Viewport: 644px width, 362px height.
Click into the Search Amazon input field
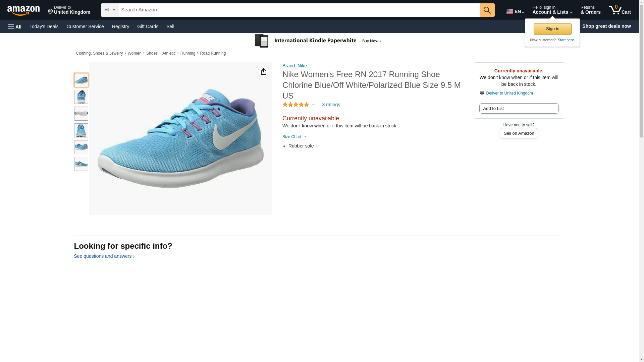(299, 10)
